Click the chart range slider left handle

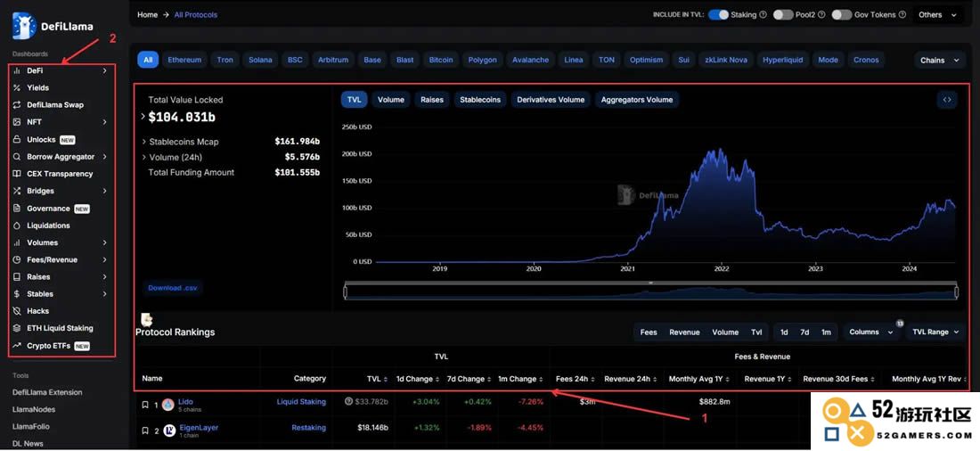pyautogui.click(x=345, y=292)
